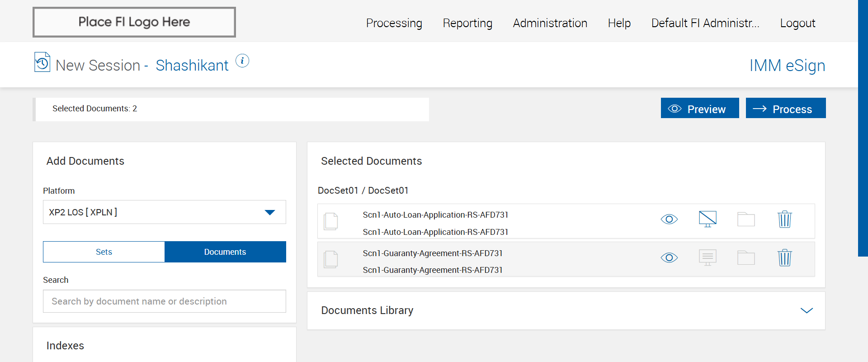Delete the Guaranty-Agreement document

click(784, 258)
